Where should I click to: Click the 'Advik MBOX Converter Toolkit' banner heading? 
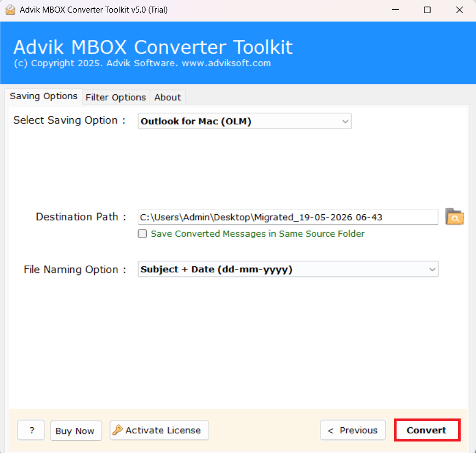point(153,47)
